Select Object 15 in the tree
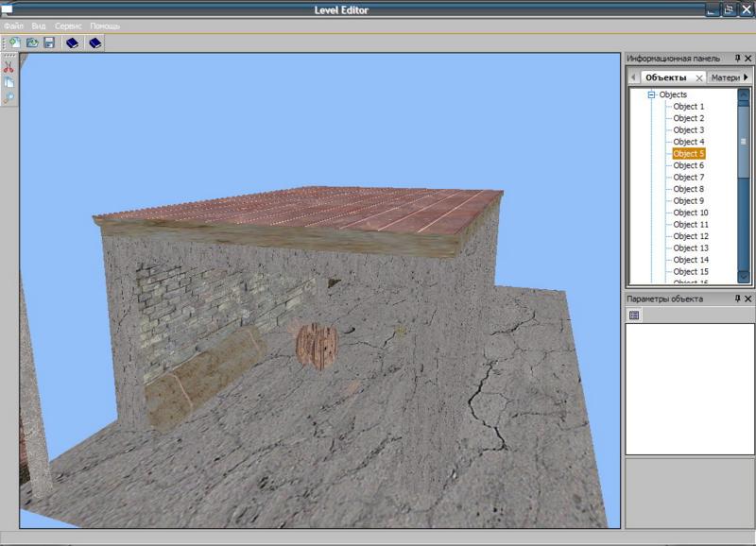 click(x=691, y=272)
